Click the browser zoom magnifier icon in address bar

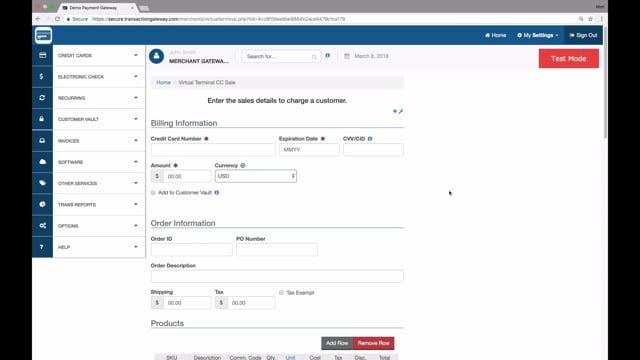[581, 19]
